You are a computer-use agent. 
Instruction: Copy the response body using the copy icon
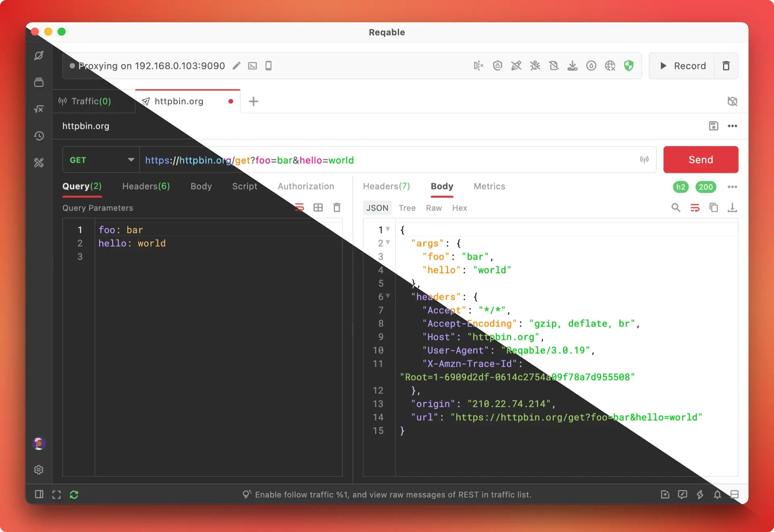tap(714, 208)
